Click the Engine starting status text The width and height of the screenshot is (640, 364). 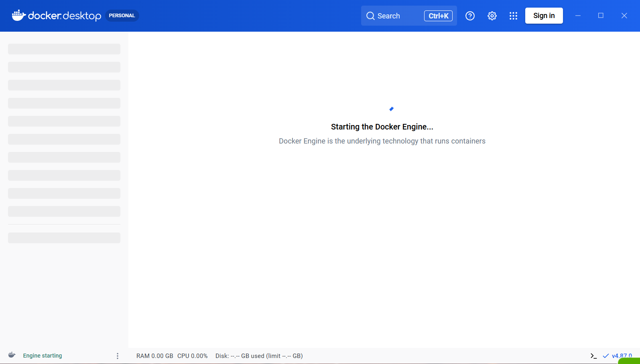(x=43, y=356)
